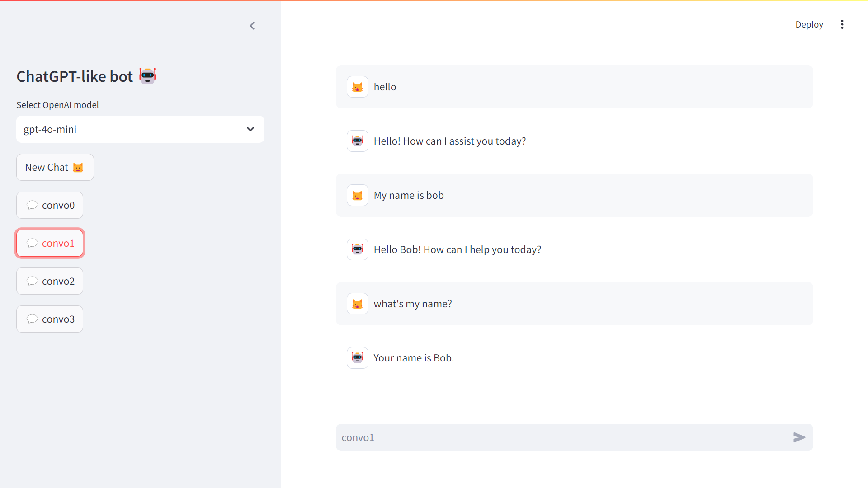Click the 'what's my name?' message text
Image resolution: width=868 pixels, height=488 pixels.
pos(413,304)
